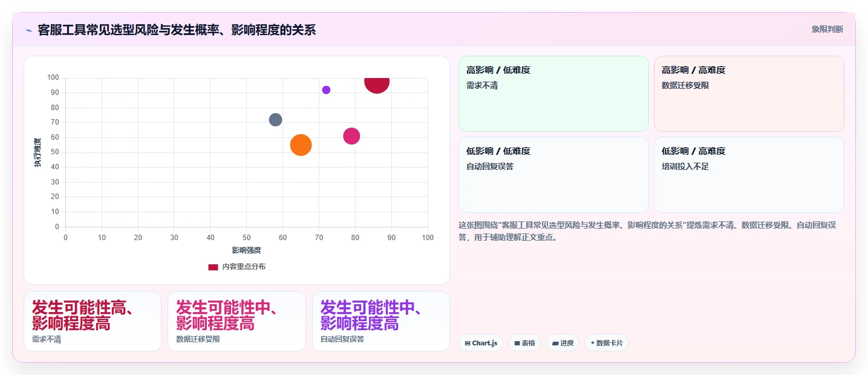Click the Chart.js chip icon
The image size is (868, 375).
click(468, 344)
